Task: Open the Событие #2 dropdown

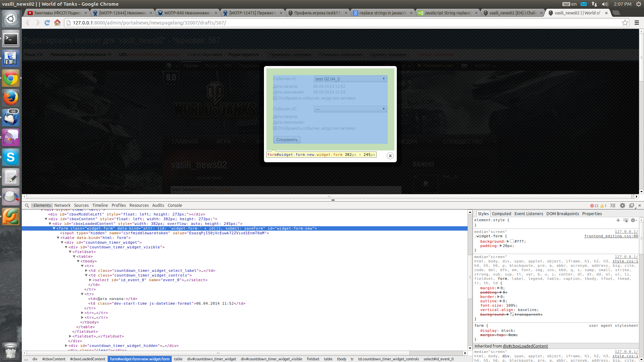Action: click(x=350, y=109)
